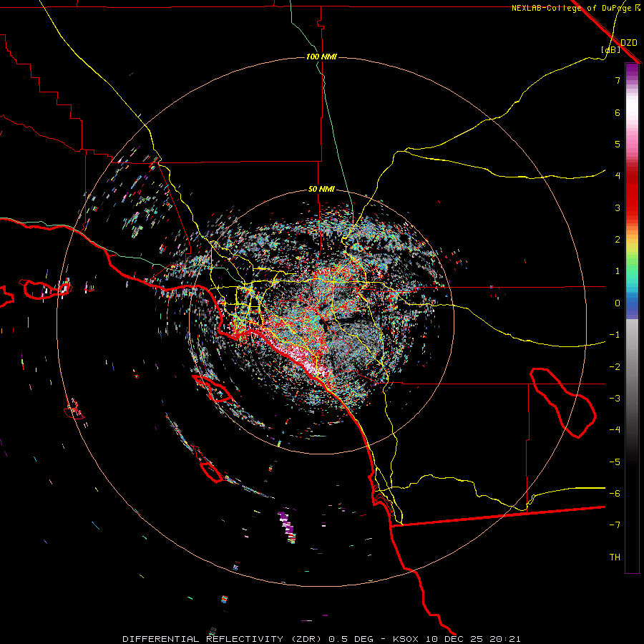
Task: Click the 7 value on the color scale
Action: coord(618,80)
